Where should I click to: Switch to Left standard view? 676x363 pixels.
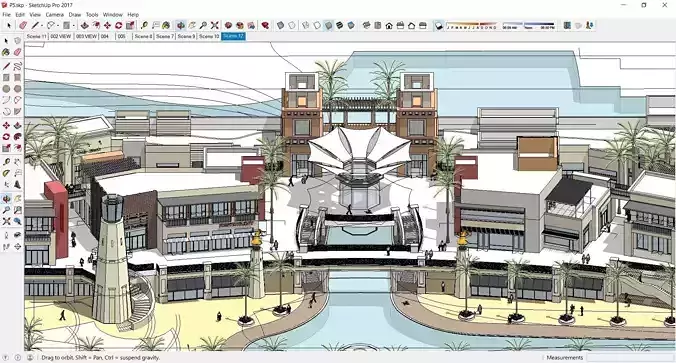tap(422, 26)
